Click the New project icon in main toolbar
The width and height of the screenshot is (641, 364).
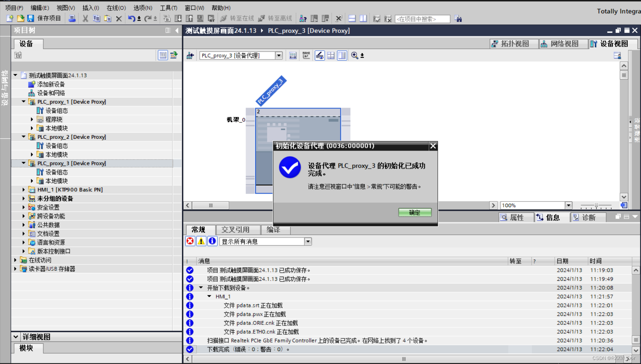pos(10,18)
